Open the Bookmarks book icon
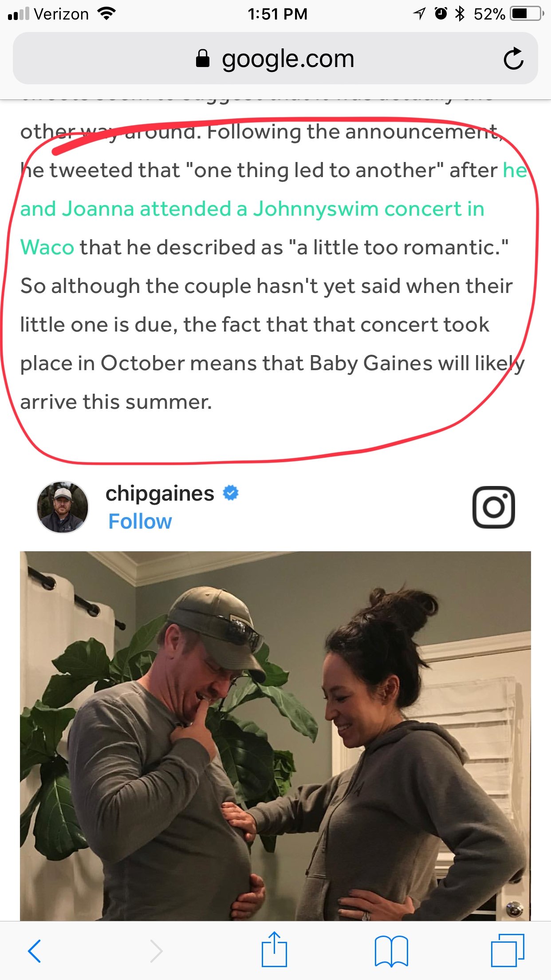This screenshot has width=551, height=980. click(391, 951)
